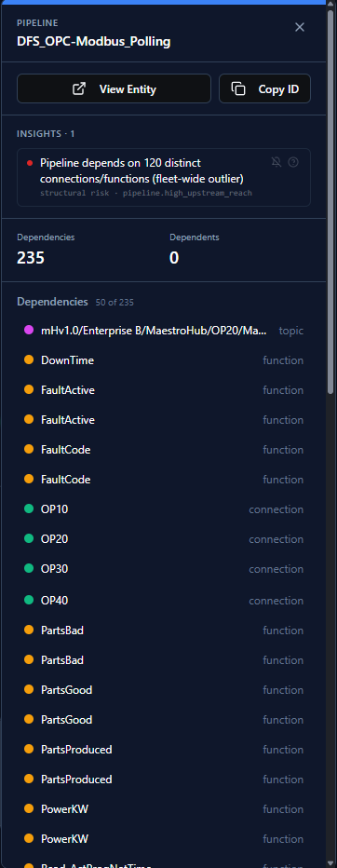Click the '50 of 235' dependencies counter
This screenshot has width=337, height=868.
[x=115, y=303]
